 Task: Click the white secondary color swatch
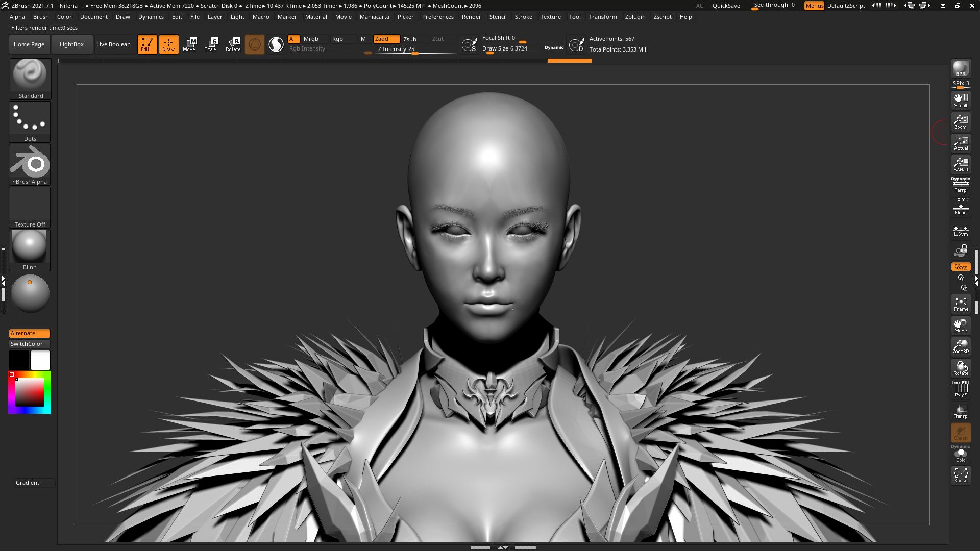[40, 360]
